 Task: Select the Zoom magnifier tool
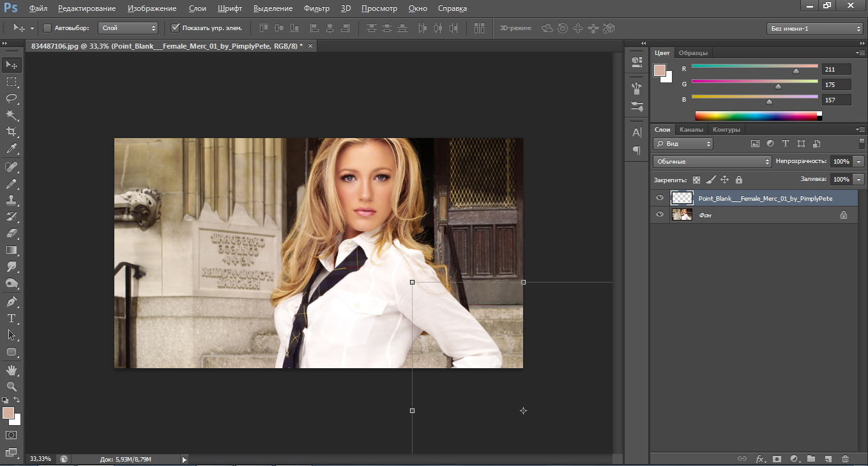click(x=11, y=387)
